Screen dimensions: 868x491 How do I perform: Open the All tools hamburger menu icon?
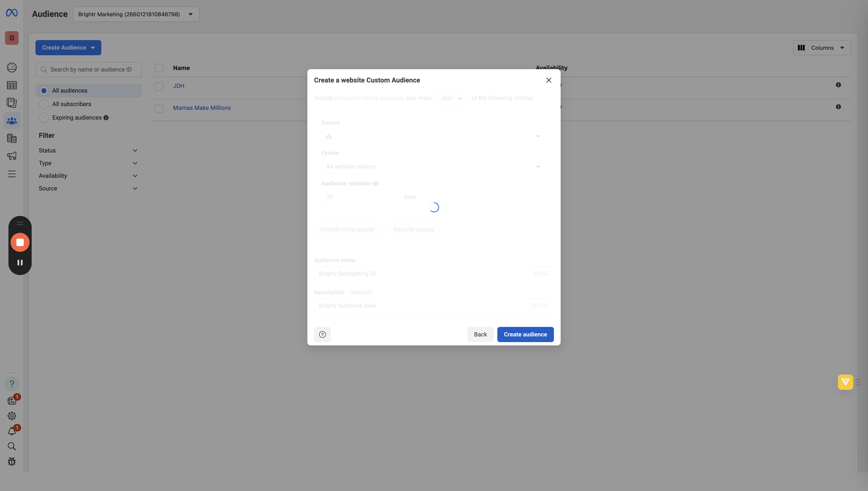tap(12, 174)
